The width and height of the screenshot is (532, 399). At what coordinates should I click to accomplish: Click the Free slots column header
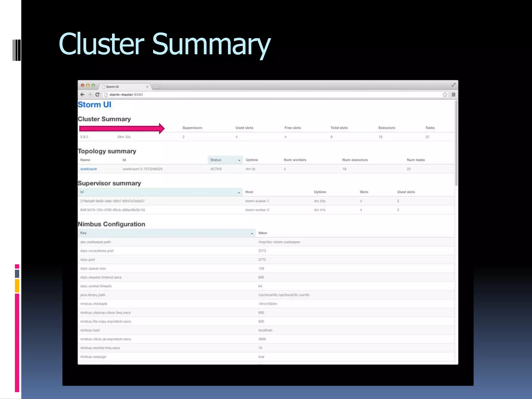tap(292, 128)
